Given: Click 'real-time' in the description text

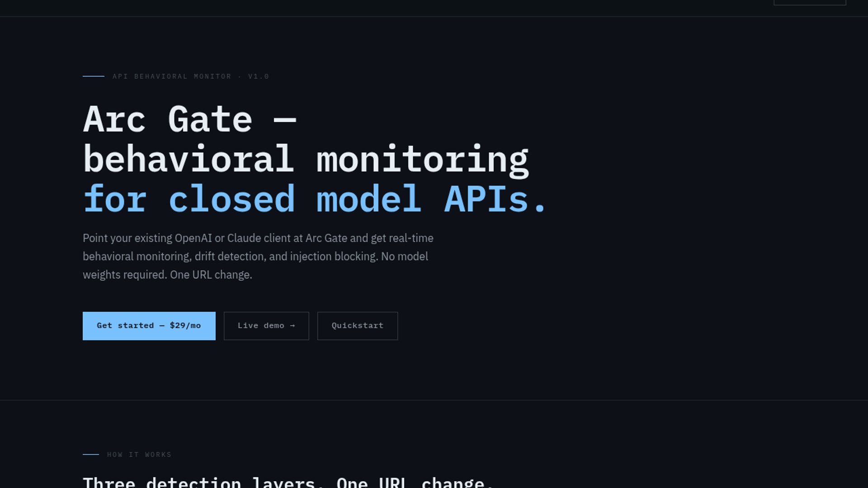Looking at the screenshot, I should coord(411,238).
